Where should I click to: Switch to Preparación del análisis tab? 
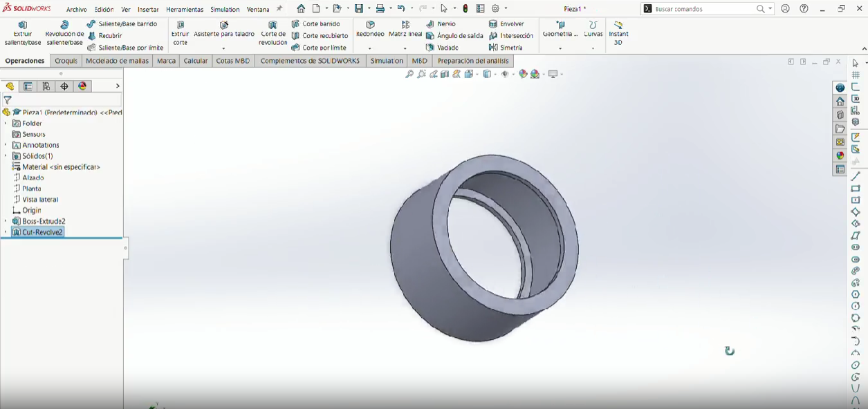pos(473,61)
